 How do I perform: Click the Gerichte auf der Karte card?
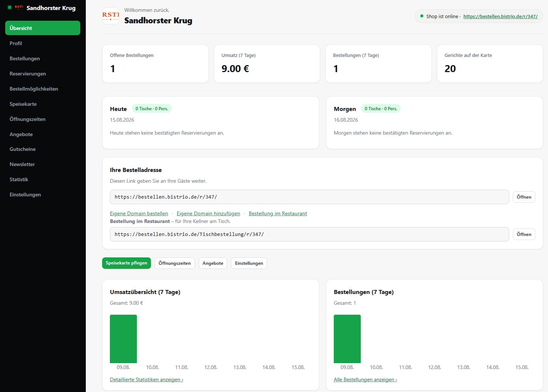tap(490, 64)
